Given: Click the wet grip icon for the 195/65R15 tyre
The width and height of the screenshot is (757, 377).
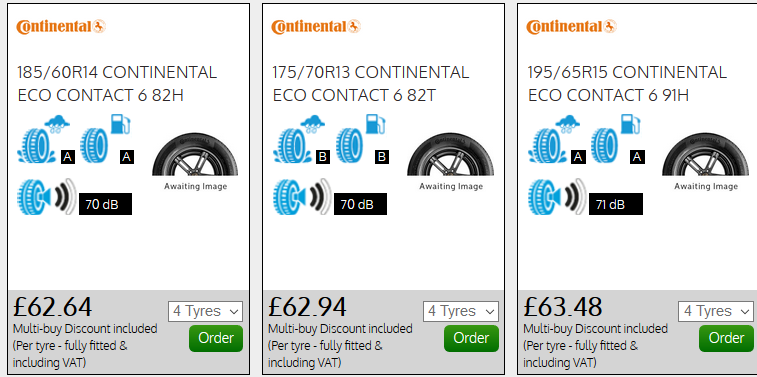Looking at the screenshot, I should [x=554, y=140].
